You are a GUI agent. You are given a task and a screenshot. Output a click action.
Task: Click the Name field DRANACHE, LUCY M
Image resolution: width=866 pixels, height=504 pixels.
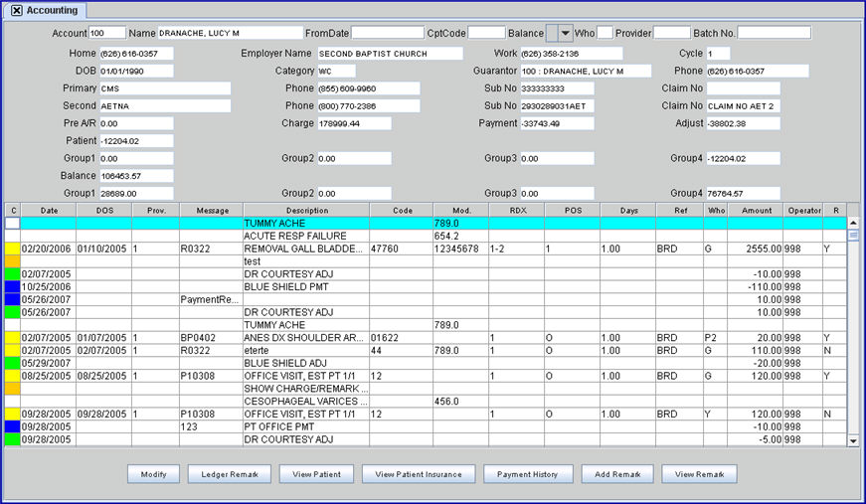coord(231,33)
